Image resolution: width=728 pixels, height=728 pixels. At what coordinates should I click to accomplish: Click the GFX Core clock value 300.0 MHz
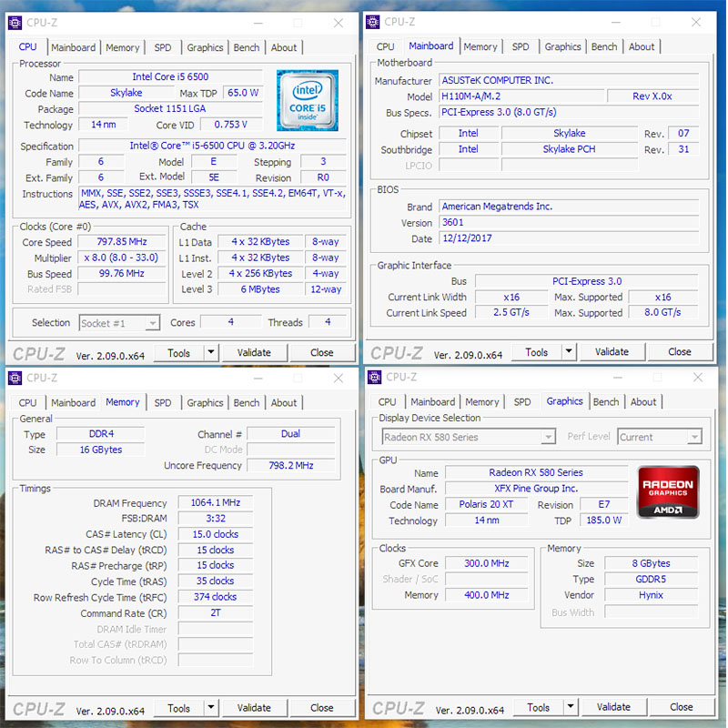click(x=486, y=563)
